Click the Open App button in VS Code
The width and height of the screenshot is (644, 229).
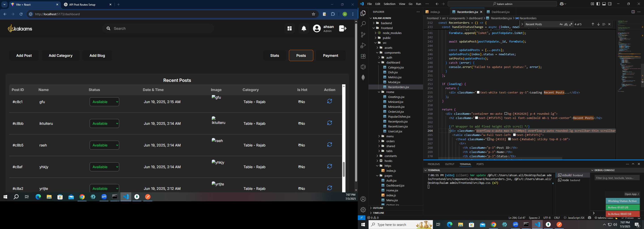(x=632, y=194)
